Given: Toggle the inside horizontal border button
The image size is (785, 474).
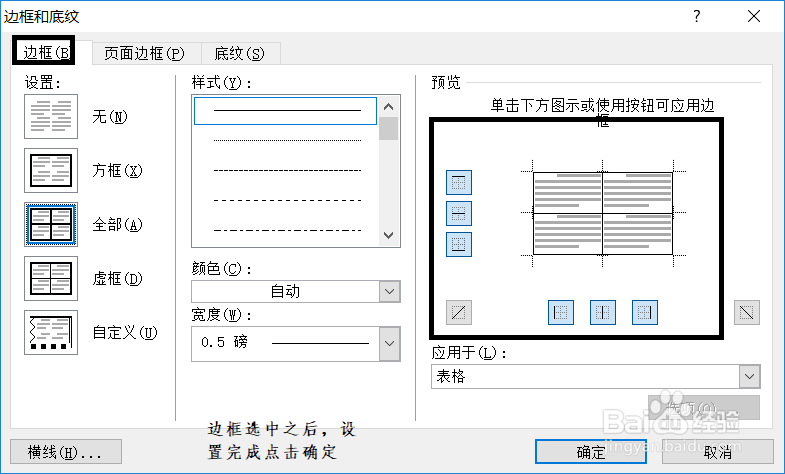Looking at the screenshot, I should (x=459, y=213).
